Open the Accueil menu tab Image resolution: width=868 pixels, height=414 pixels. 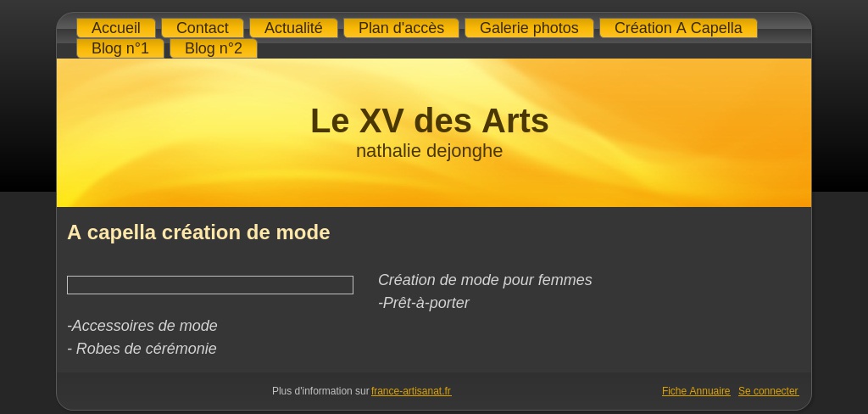tap(115, 28)
